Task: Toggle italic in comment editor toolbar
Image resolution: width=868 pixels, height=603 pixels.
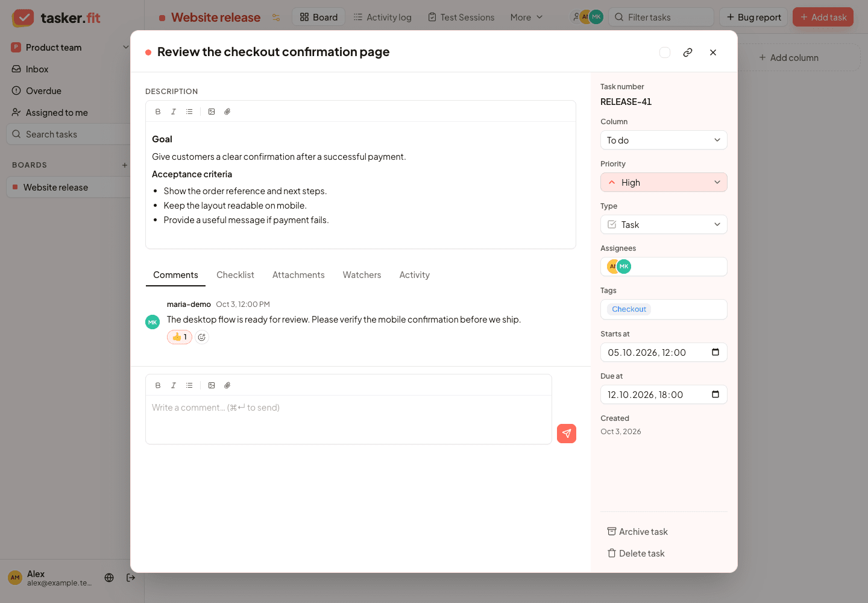Action: tap(174, 385)
